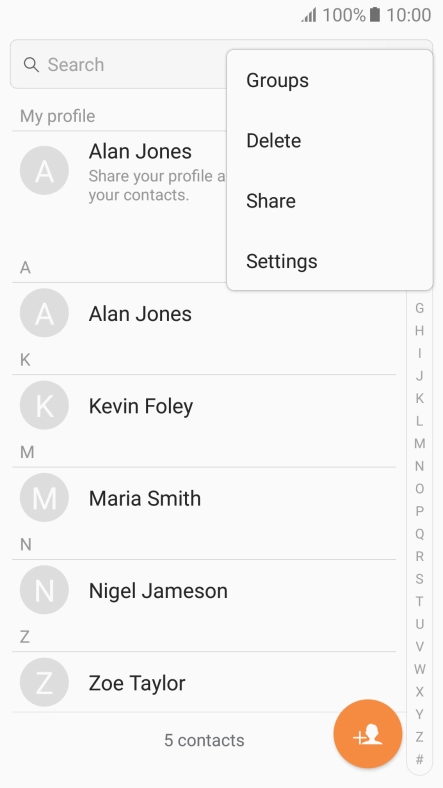Open the Zoe Taylor contact
The height and width of the screenshot is (788, 443).
pyautogui.click(x=204, y=682)
